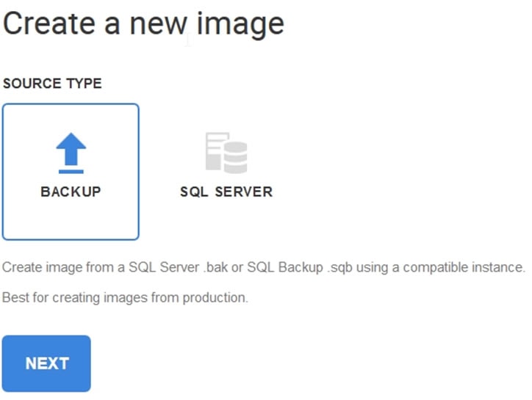Click the SOURCE TYPE section label
Viewport: 532px width, 400px height.
[x=52, y=84]
